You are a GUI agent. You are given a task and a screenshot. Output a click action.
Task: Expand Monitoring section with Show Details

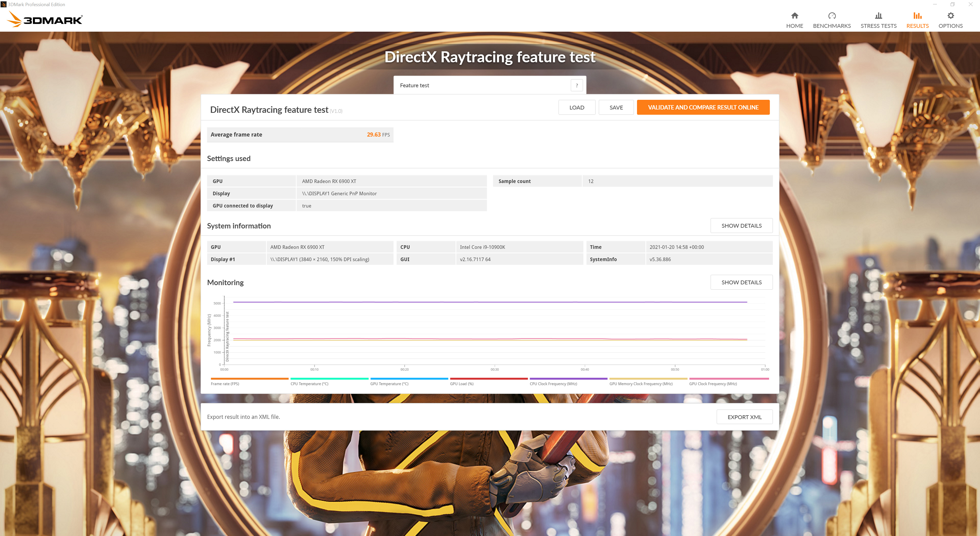[x=741, y=282]
